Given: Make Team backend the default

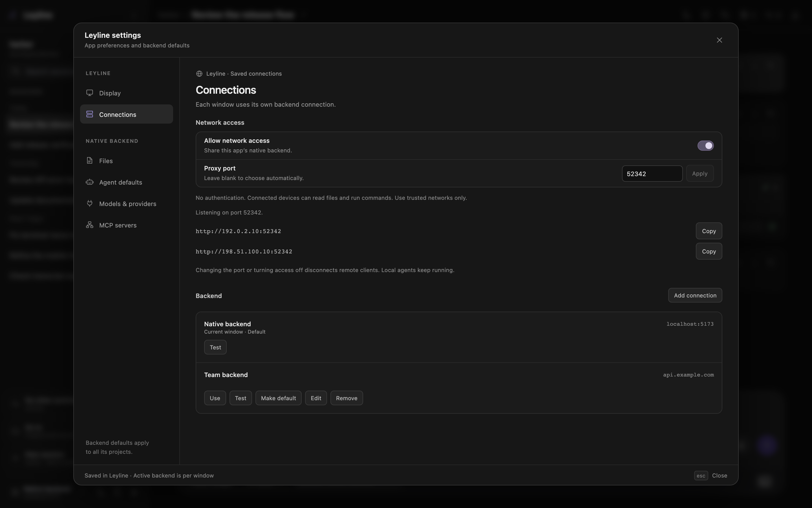Looking at the screenshot, I should [278, 398].
